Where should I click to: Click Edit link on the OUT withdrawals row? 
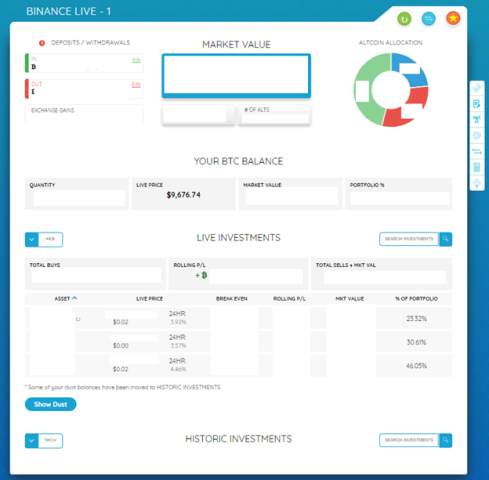pyautogui.click(x=136, y=85)
